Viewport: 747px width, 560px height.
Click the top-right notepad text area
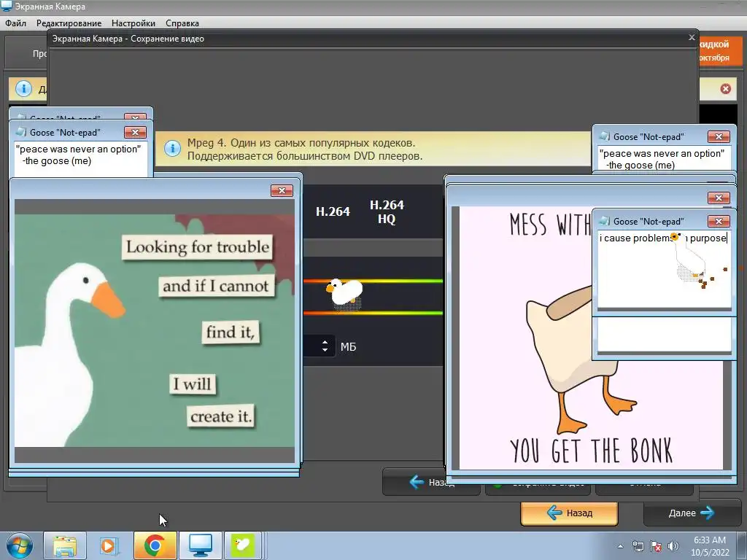click(x=664, y=158)
